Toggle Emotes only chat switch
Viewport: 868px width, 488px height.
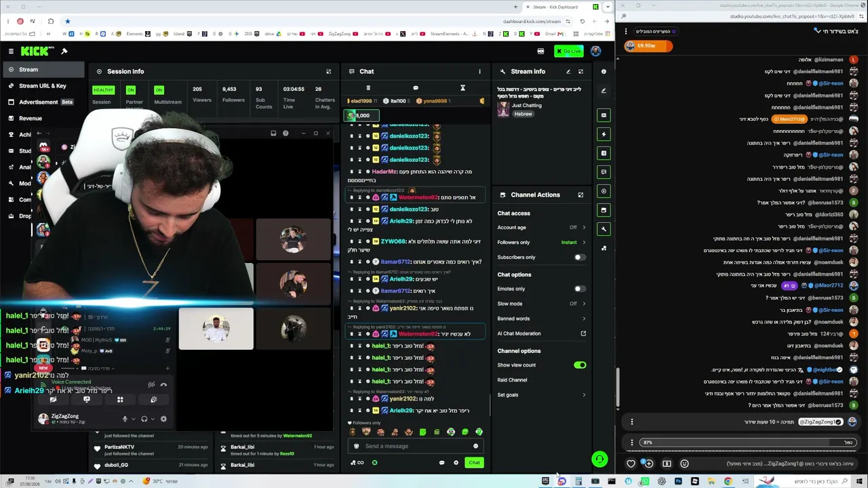point(580,289)
